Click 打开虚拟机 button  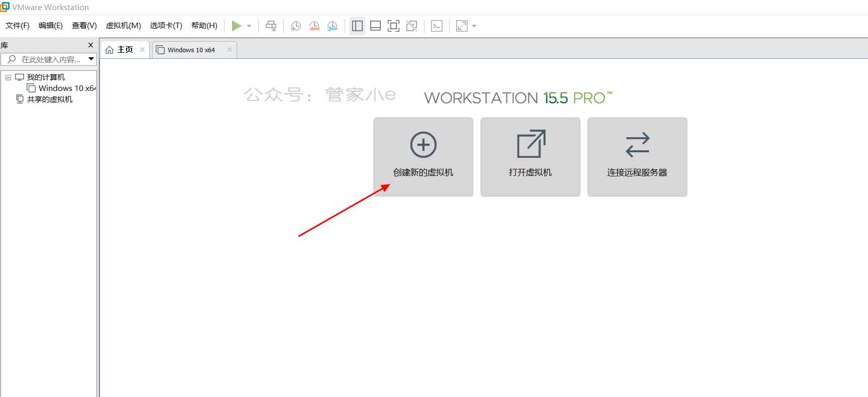(x=530, y=157)
